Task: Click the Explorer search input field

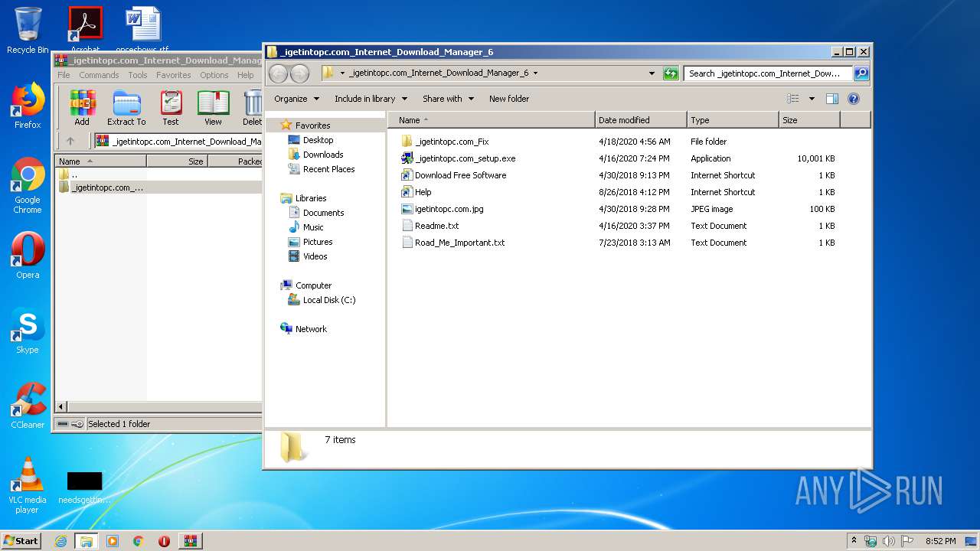Action: click(768, 73)
